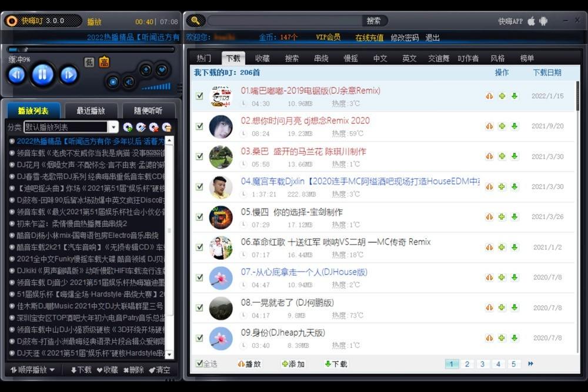Click the 搜索 search button
Image resolution: width=588 pixels, height=392 pixels.
pyautogui.click(x=373, y=21)
